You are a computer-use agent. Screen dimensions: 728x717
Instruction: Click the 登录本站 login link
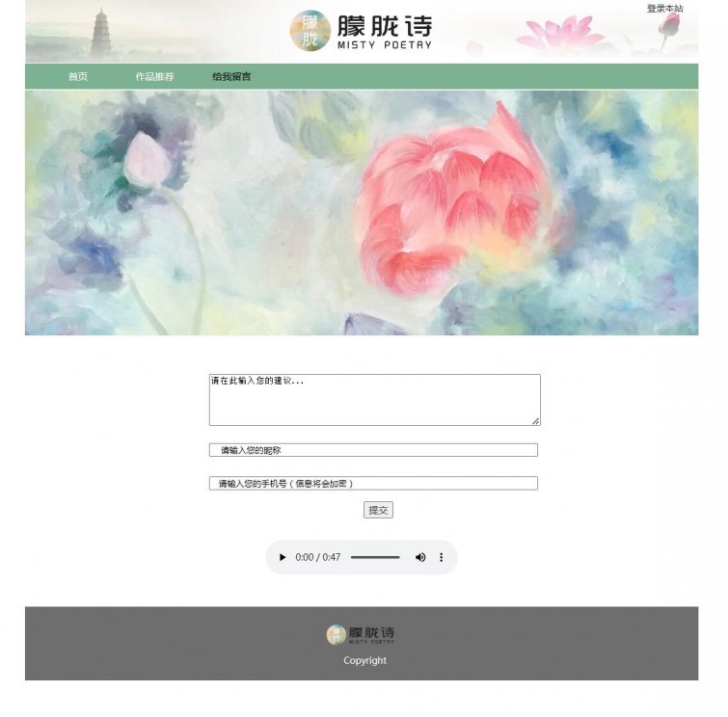665,9
